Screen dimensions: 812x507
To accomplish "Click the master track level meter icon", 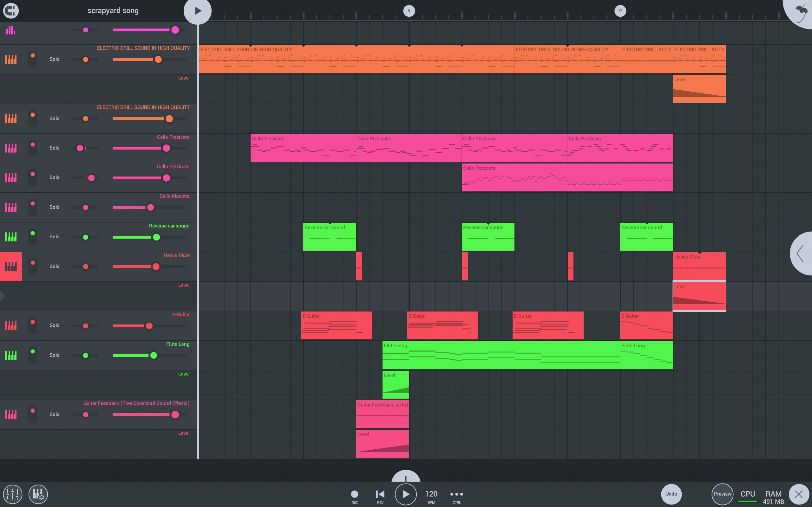I will (x=11, y=30).
